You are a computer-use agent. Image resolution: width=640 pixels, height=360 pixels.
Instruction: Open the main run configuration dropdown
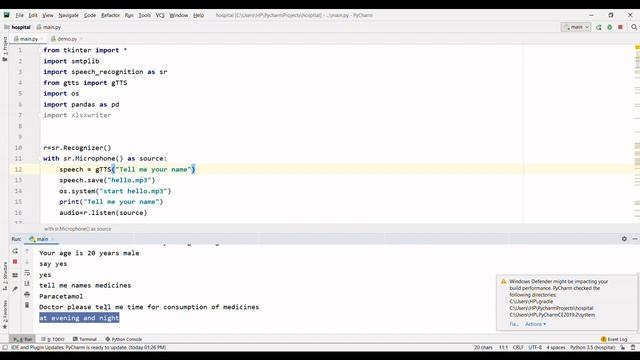(576, 27)
